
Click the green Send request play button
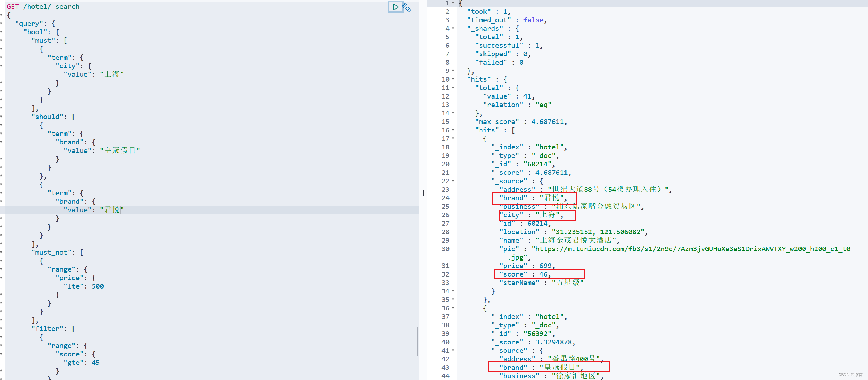point(395,7)
